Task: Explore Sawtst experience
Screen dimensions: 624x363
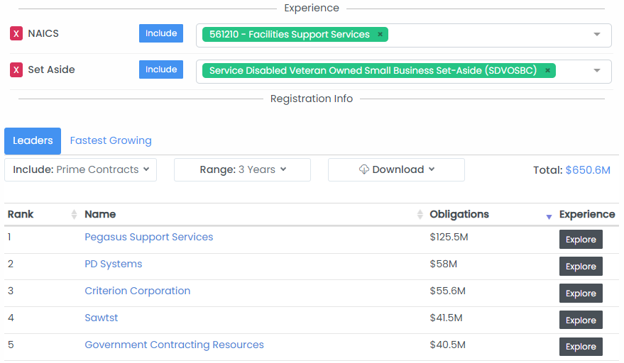Action: click(581, 320)
